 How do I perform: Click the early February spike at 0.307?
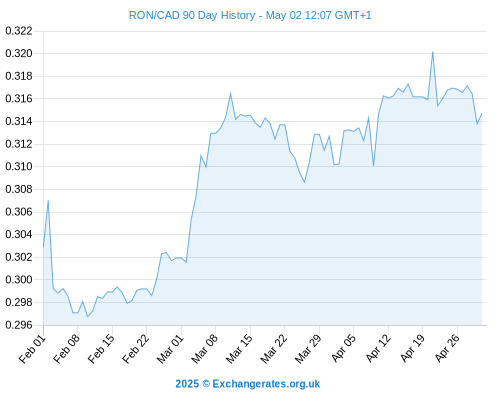point(48,201)
